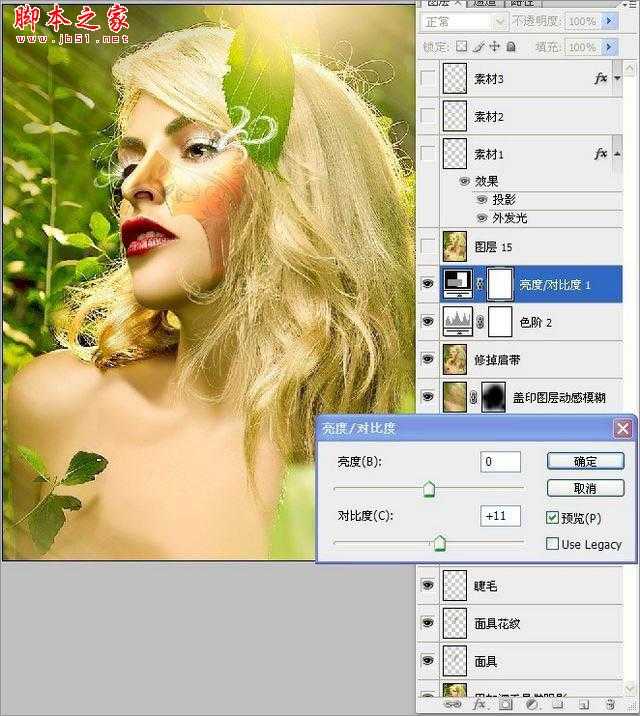This screenshot has width=640, height=716.
Task: Toggle lock all padlock icon
Action: pos(511,47)
